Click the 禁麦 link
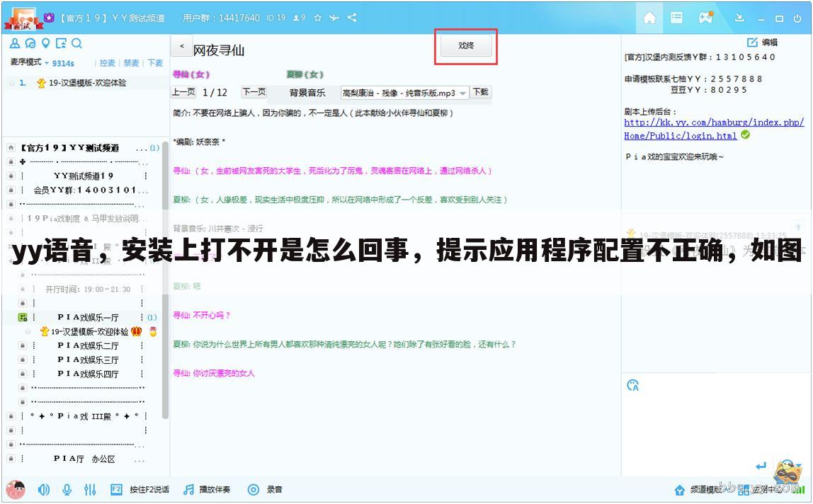The image size is (813, 504). 131,63
